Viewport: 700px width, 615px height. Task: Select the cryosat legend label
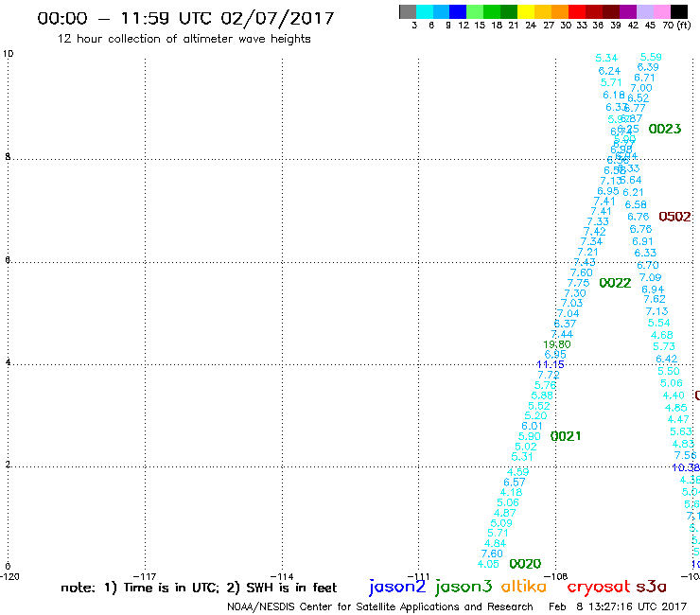(599, 587)
